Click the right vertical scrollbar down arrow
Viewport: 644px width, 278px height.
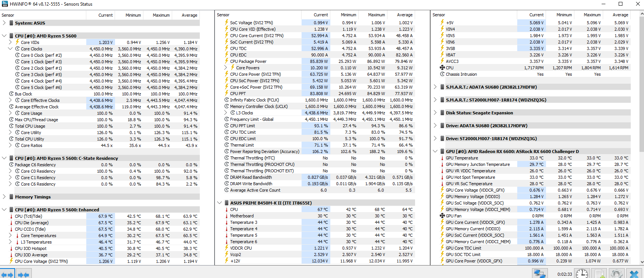click(641, 262)
